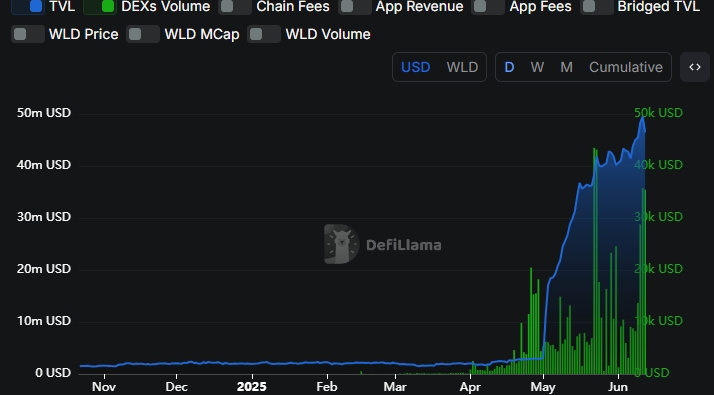The image size is (714, 395).
Task: Toggle the TVL series switch
Action: click(x=28, y=6)
